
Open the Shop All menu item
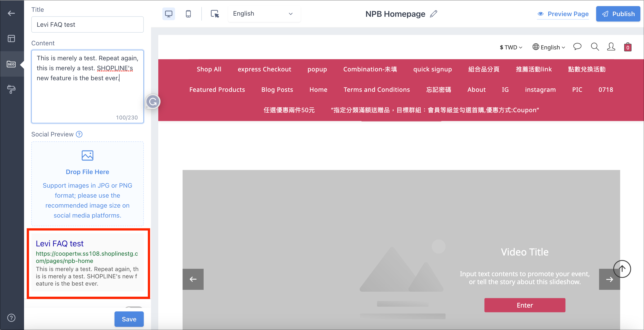[209, 69]
